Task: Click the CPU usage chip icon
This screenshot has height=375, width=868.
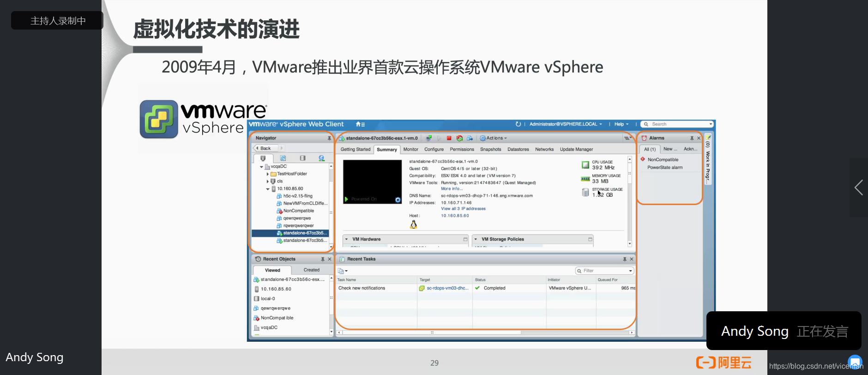Action: coord(585,165)
